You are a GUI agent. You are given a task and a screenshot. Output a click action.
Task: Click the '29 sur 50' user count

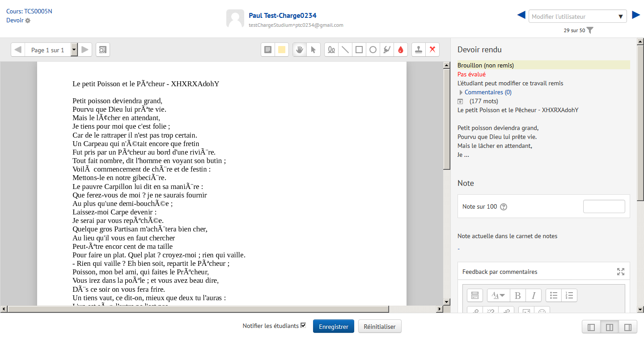click(574, 30)
